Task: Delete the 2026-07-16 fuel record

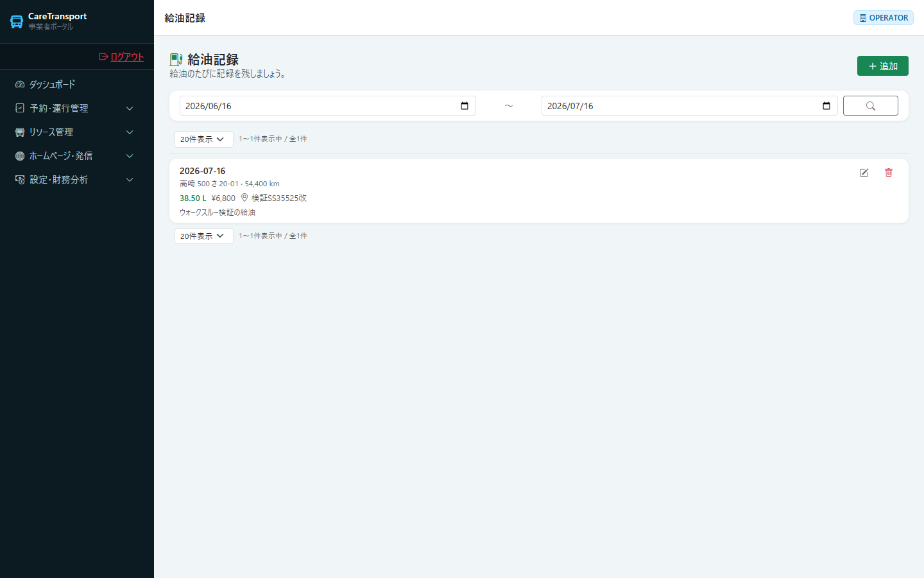Action: [x=889, y=173]
